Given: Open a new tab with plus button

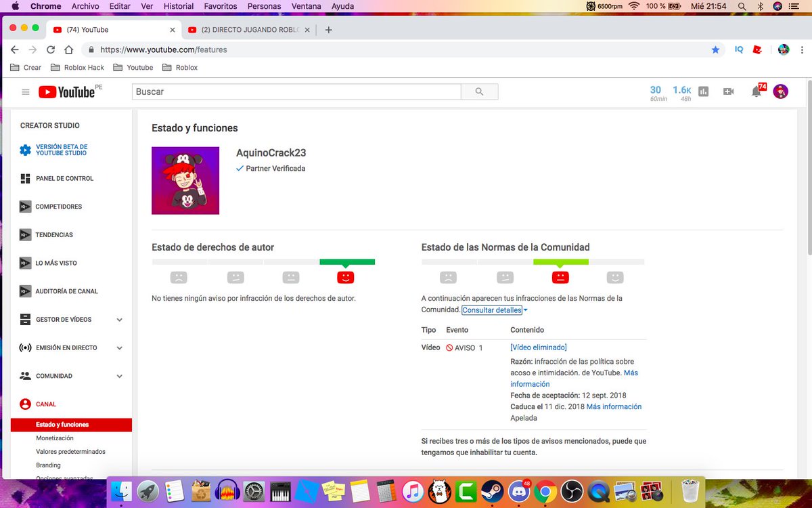Looking at the screenshot, I should click(329, 30).
